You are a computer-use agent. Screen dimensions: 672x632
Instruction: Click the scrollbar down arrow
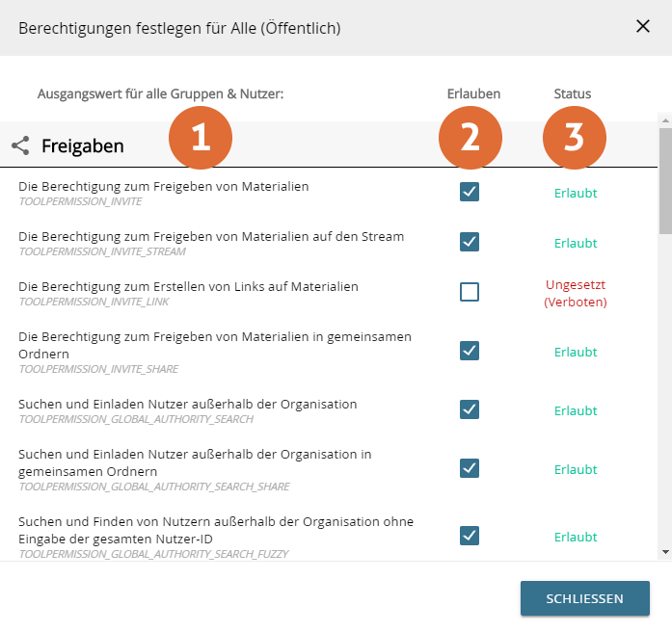point(664,552)
